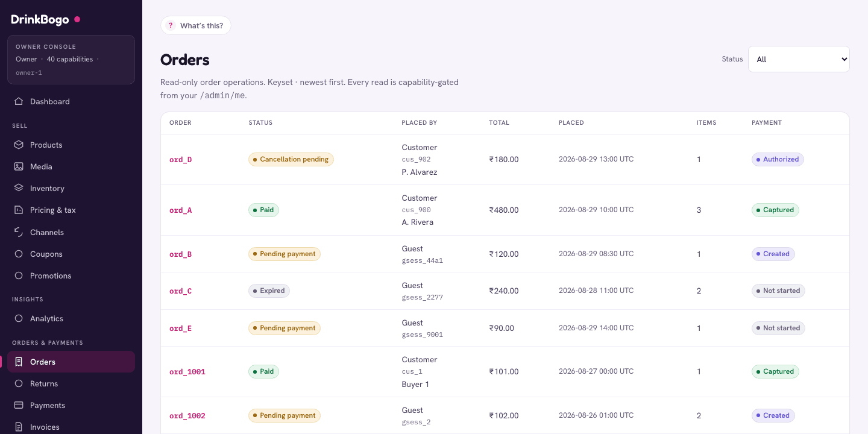Image resolution: width=868 pixels, height=434 pixels.
Task: Click the Channels icon in sidebar
Action: (19, 232)
